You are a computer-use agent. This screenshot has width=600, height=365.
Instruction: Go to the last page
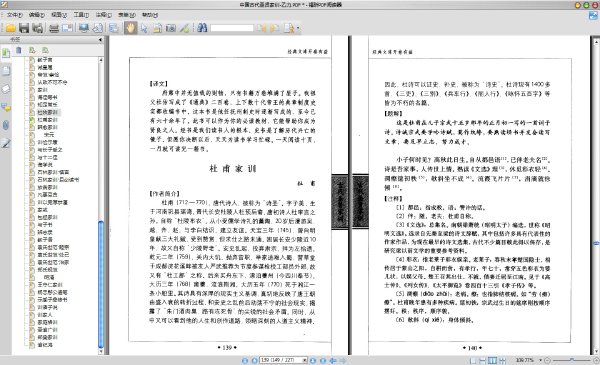pos(323,360)
